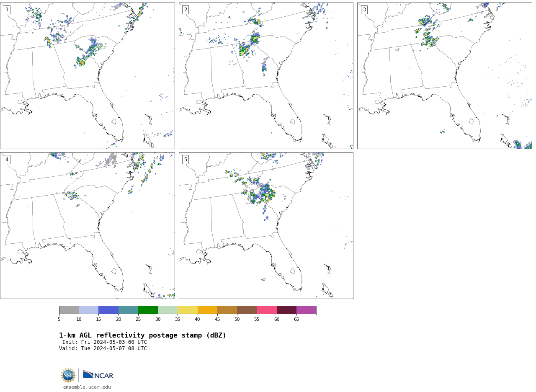Click the pink 55-60 dBZ swatch
Viewport: 536px width, 392px height.
pyautogui.click(x=267, y=310)
